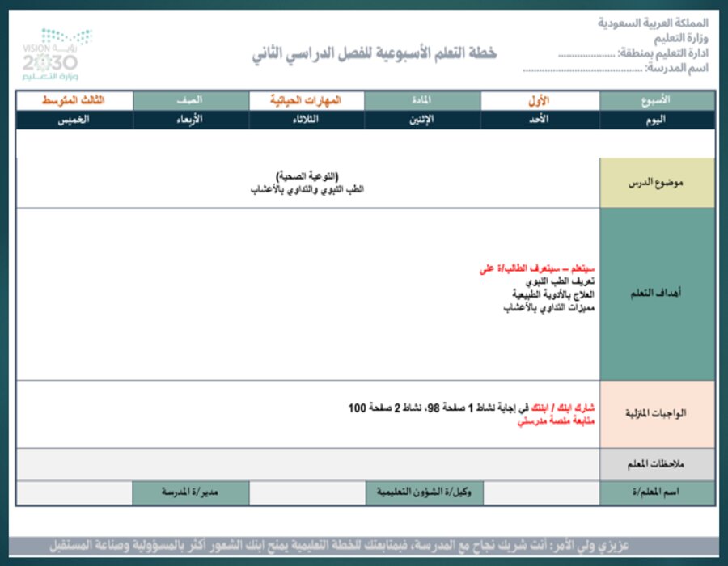Select the الأربعاء day column header
Screen dimensions: 728x566
point(190,119)
